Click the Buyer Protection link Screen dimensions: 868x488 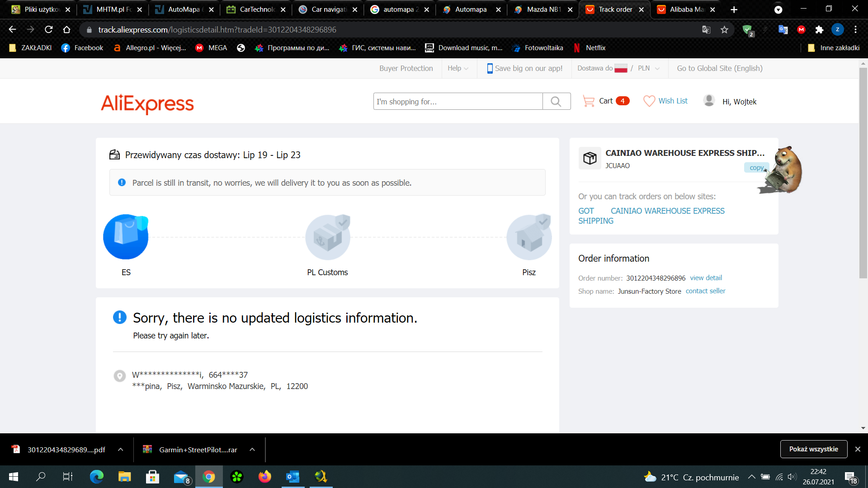tap(406, 68)
